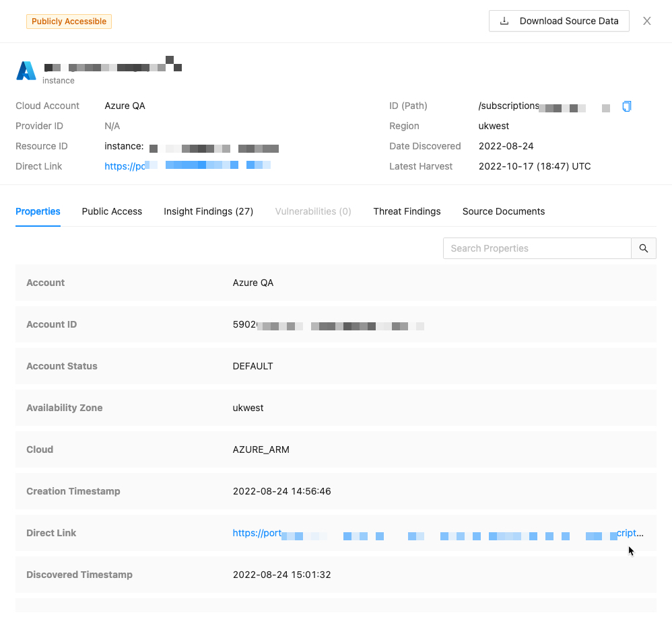Click the Account ID row label
This screenshot has height=617, width=672.
click(x=51, y=324)
